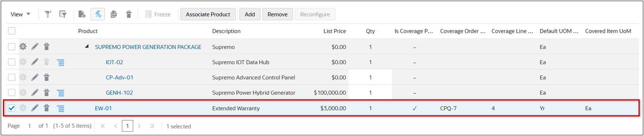Go to first page arrow

click(103, 126)
